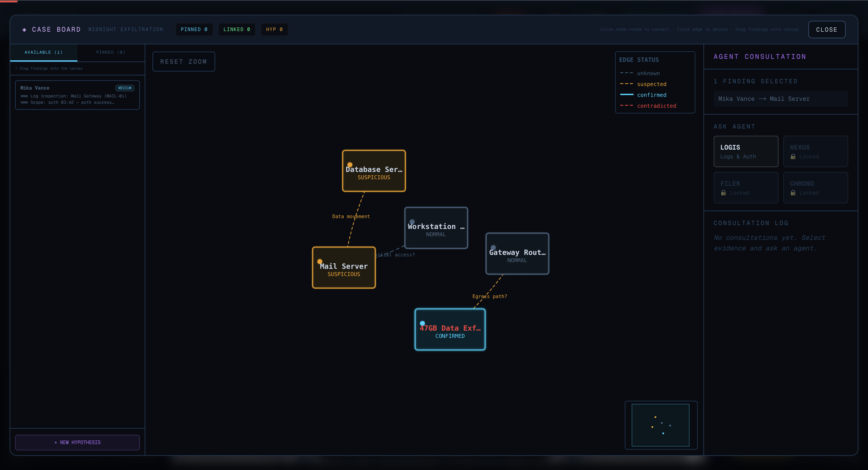This screenshot has width=868, height=470.
Task: Click the gray dot on Gateway Router node
Action: tap(493, 247)
